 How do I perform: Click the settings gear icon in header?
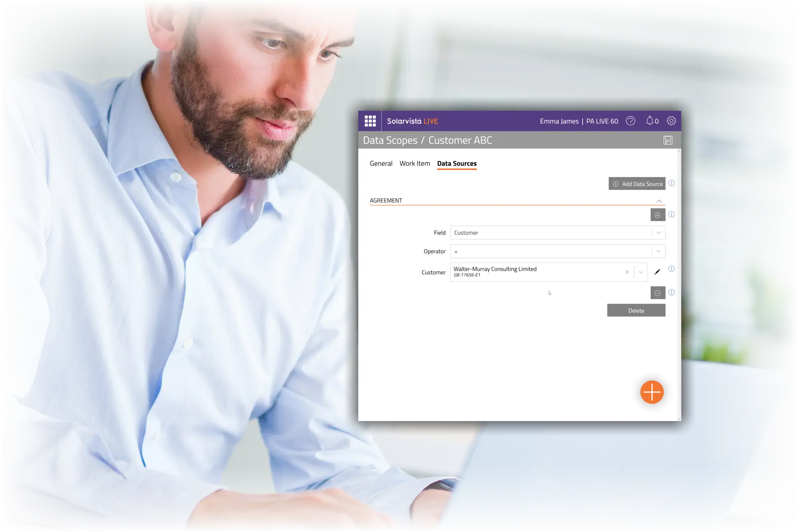point(671,120)
